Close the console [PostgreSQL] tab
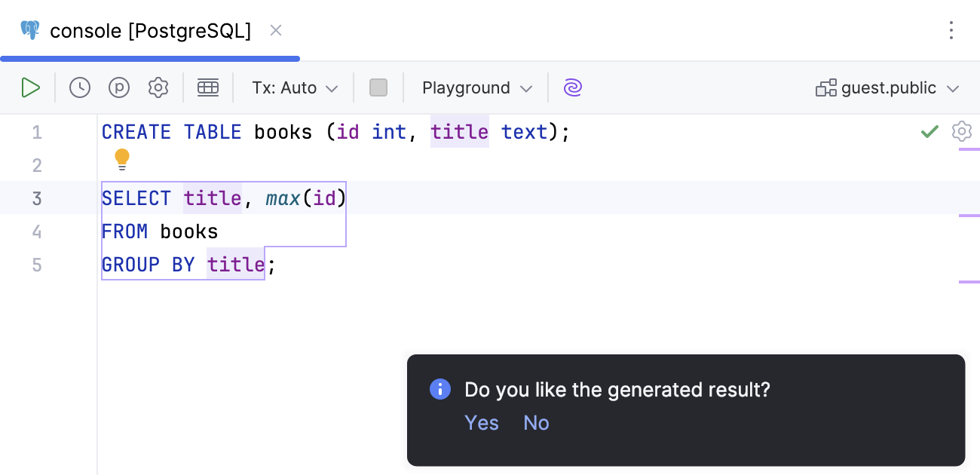Image resolution: width=980 pixels, height=475 pixels. tap(276, 31)
